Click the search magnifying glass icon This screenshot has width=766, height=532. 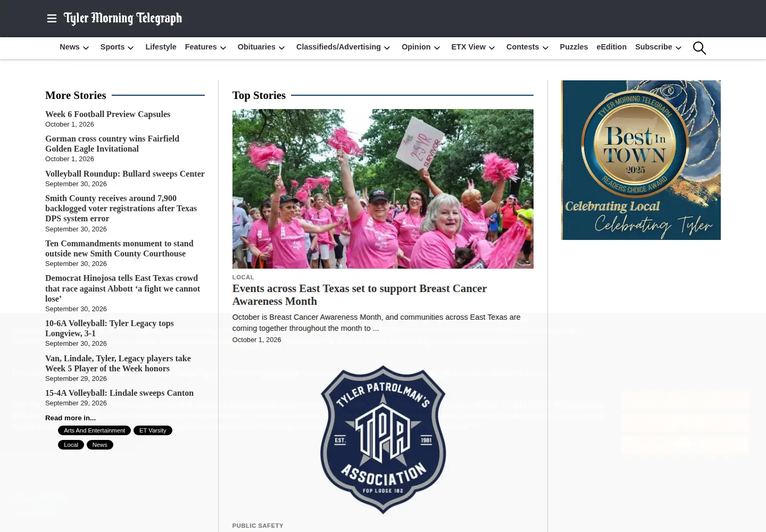coord(700,48)
